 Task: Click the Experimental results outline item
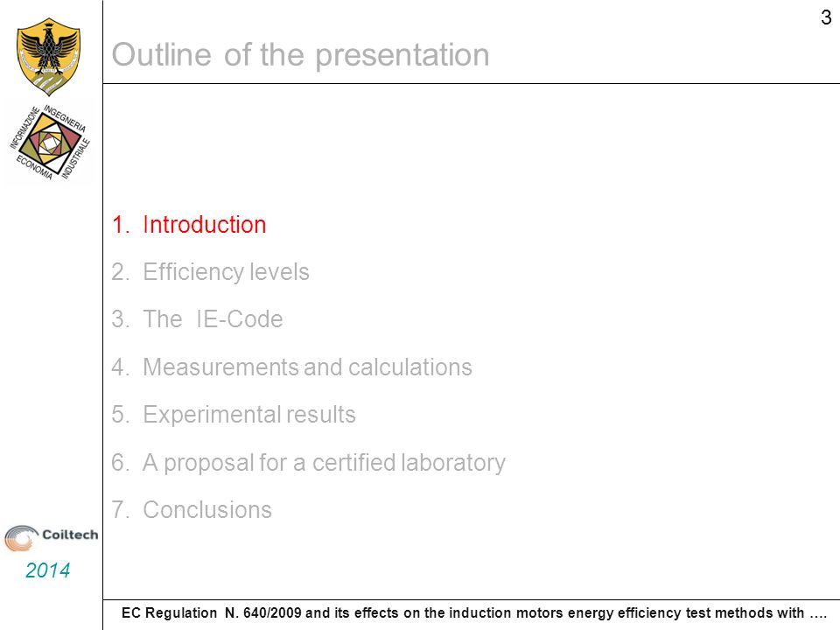pyautogui.click(x=249, y=415)
